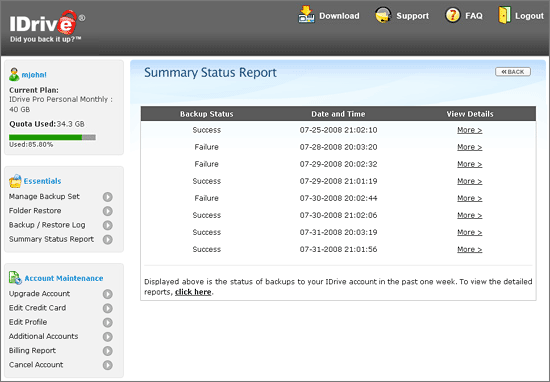Click the Support headset icon
550x382 pixels.
coord(383,15)
